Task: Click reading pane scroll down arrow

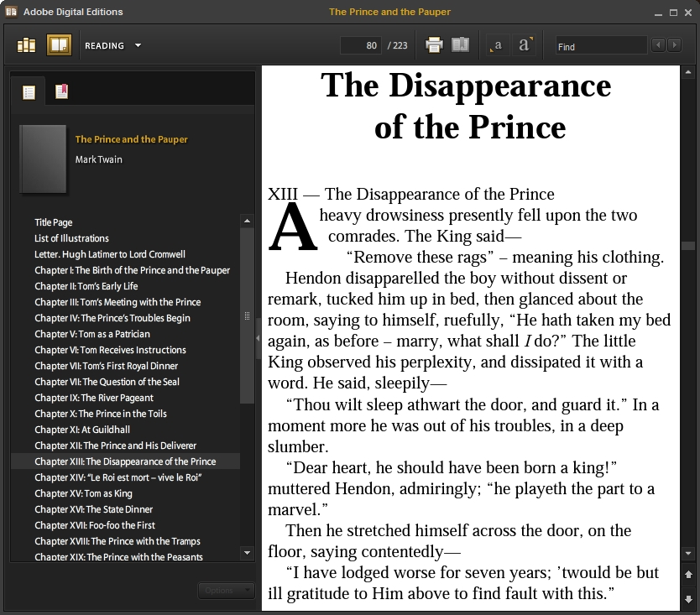Action: point(688,554)
